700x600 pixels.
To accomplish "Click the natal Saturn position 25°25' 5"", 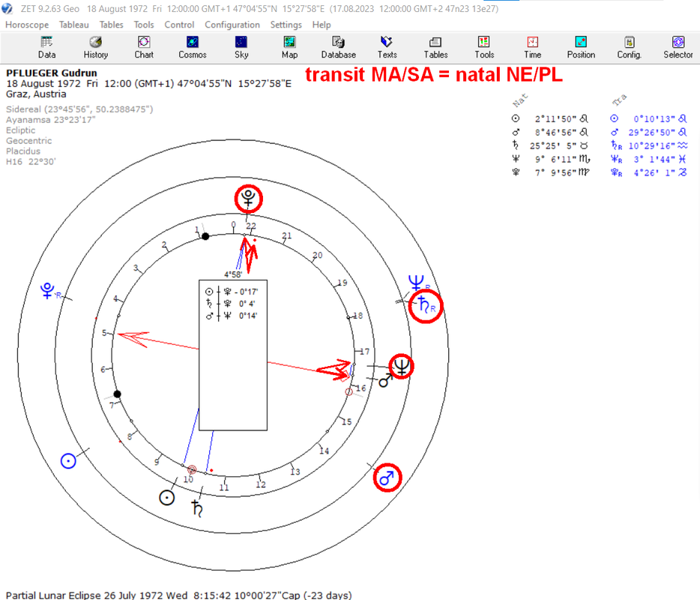I will point(552,145).
